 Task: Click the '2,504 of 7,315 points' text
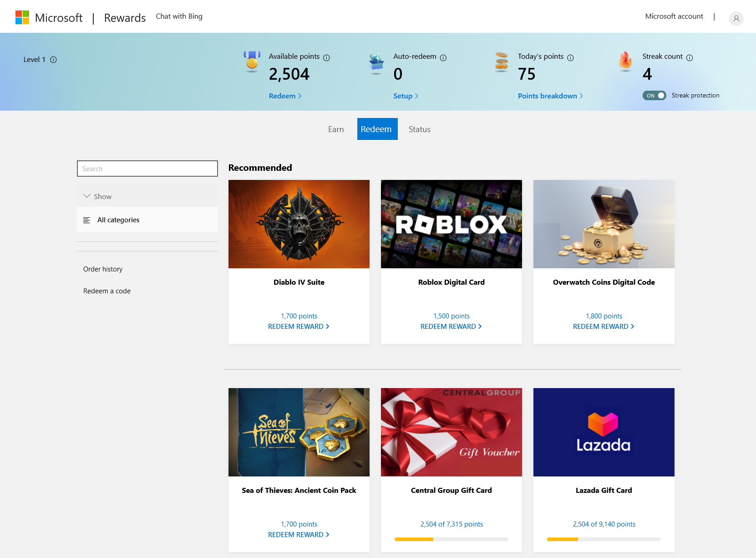pos(452,524)
